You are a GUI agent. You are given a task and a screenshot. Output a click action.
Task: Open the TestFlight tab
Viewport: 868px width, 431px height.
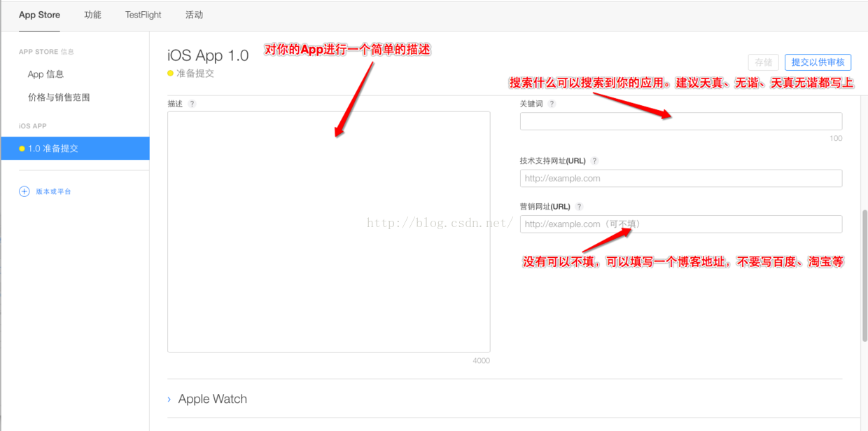point(143,15)
